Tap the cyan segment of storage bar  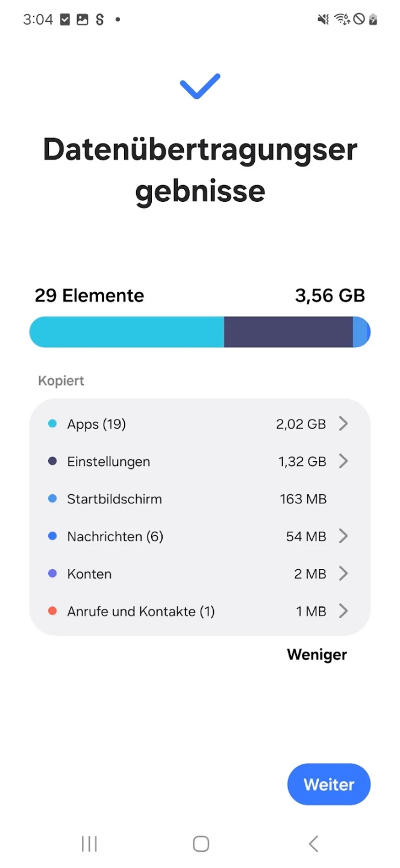tap(127, 332)
